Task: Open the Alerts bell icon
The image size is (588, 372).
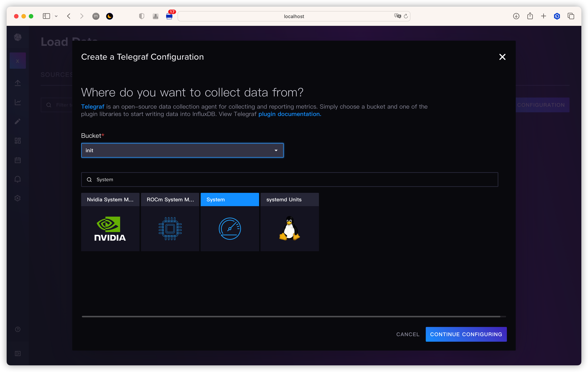Action: click(x=18, y=179)
